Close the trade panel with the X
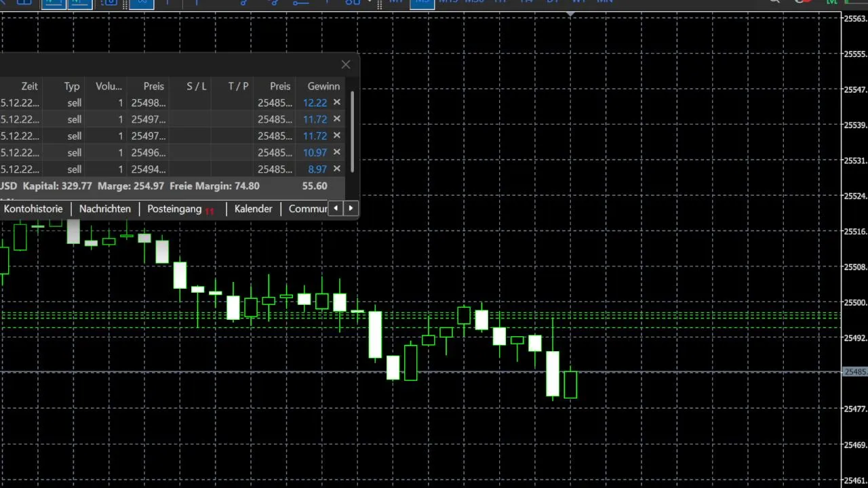Screen dimensions: 868x488 coord(346,64)
